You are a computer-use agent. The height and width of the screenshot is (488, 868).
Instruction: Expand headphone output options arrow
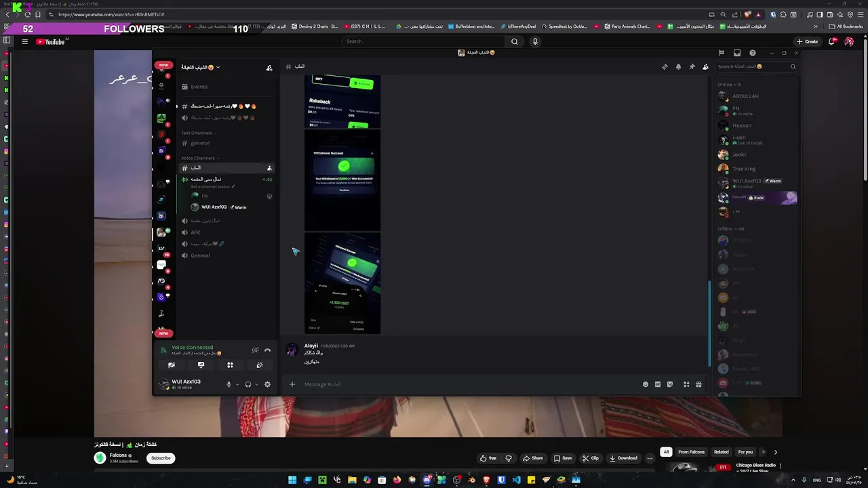tap(256, 384)
